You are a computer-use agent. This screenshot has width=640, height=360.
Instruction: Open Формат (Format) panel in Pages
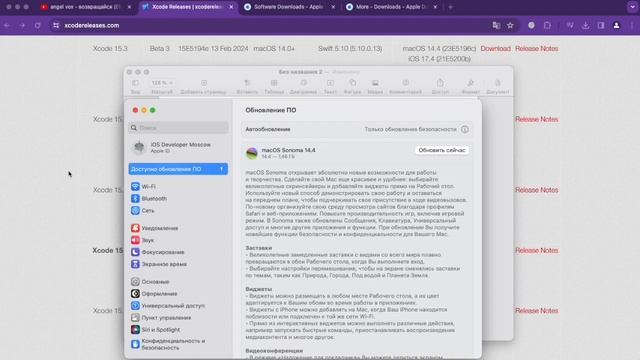click(471, 87)
